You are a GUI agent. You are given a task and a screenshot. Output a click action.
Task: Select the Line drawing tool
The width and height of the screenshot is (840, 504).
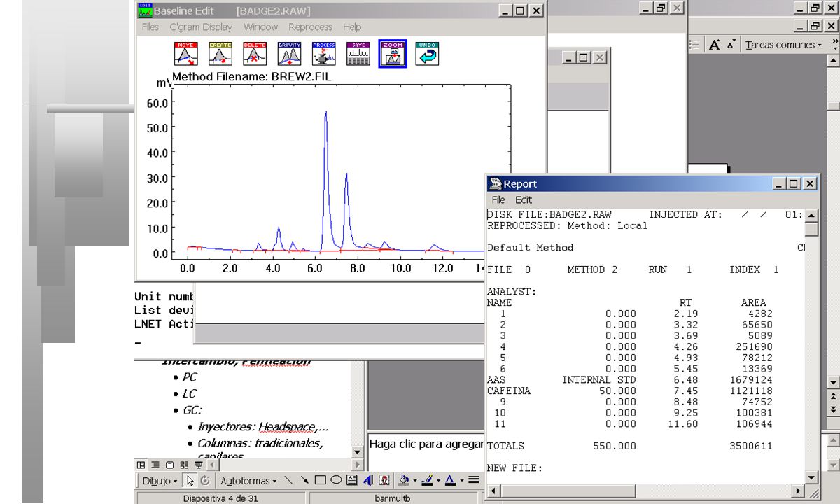[288, 481]
